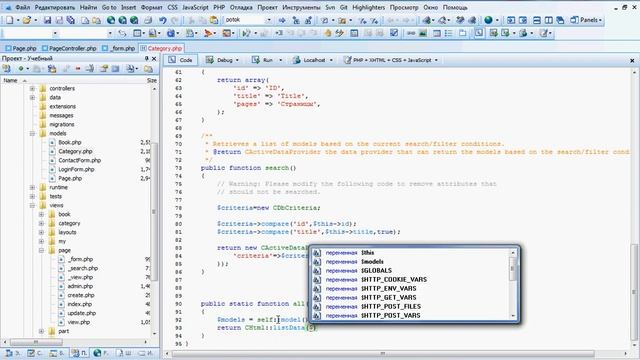
Task: Open the PHP menu
Action: (219, 7)
